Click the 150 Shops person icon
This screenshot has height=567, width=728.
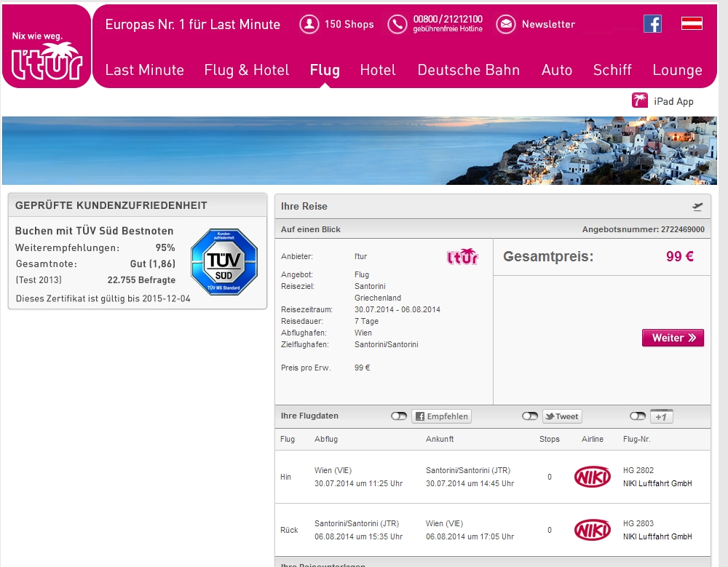point(310,24)
